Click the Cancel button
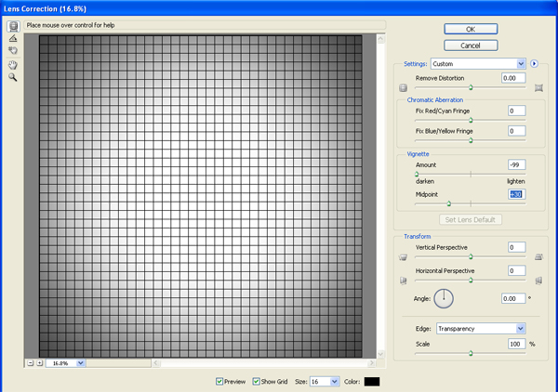558x392 pixels. [471, 46]
